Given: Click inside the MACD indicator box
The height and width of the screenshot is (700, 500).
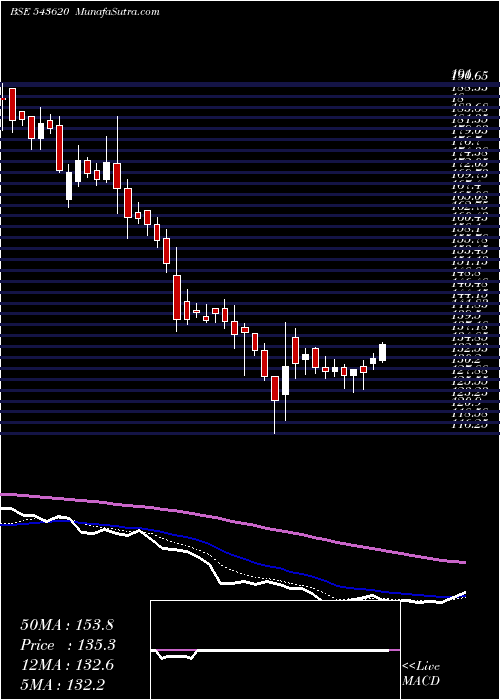Looking at the screenshot, I should pyautogui.click(x=275, y=650).
